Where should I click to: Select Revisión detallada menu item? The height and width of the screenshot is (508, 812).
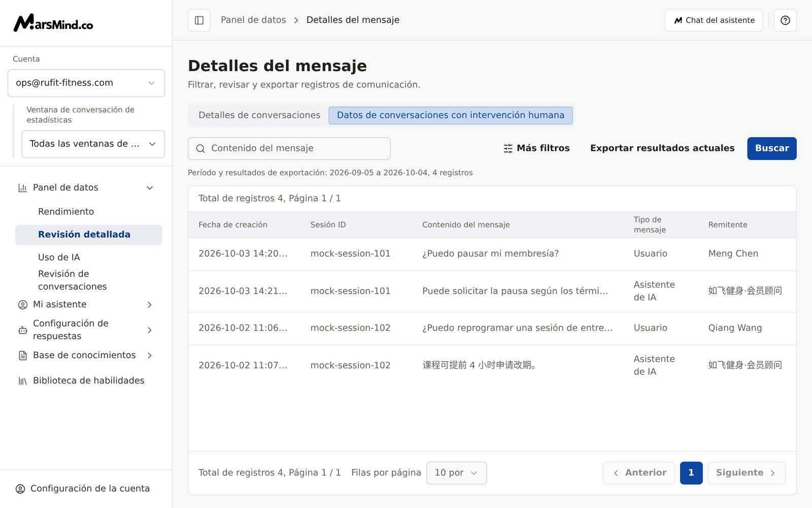pyautogui.click(x=89, y=235)
